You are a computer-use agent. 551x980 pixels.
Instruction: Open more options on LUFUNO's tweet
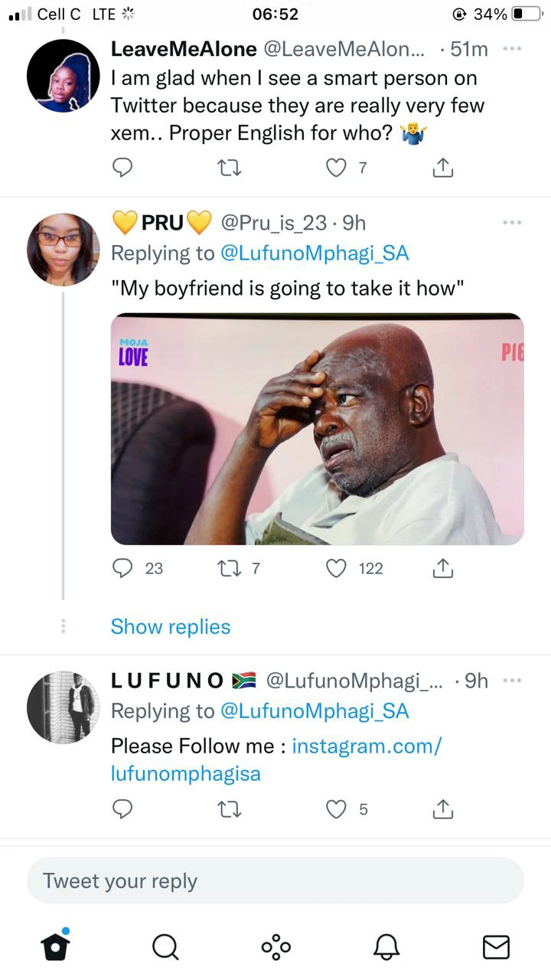tap(511, 680)
